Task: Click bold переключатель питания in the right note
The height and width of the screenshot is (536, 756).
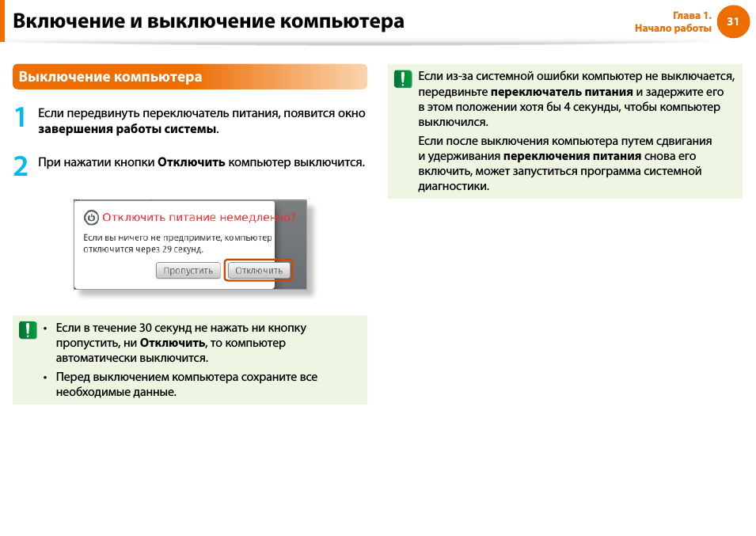Action: (x=561, y=92)
